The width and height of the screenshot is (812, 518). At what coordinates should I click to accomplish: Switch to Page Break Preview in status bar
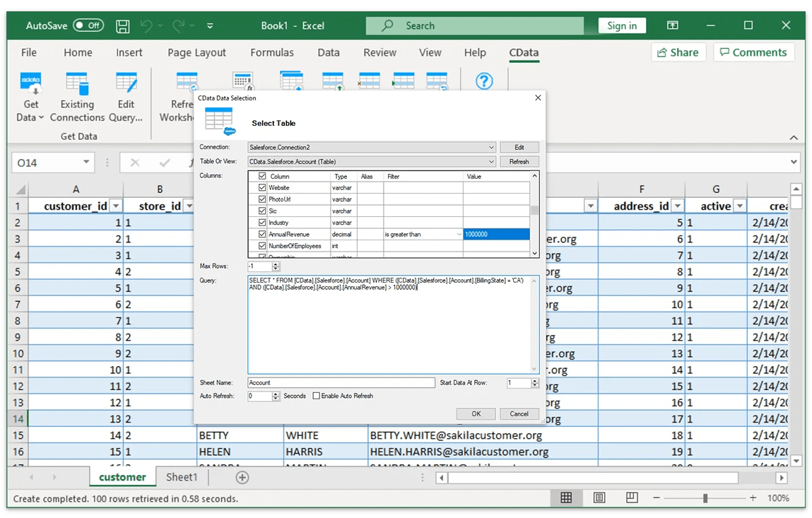point(632,498)
